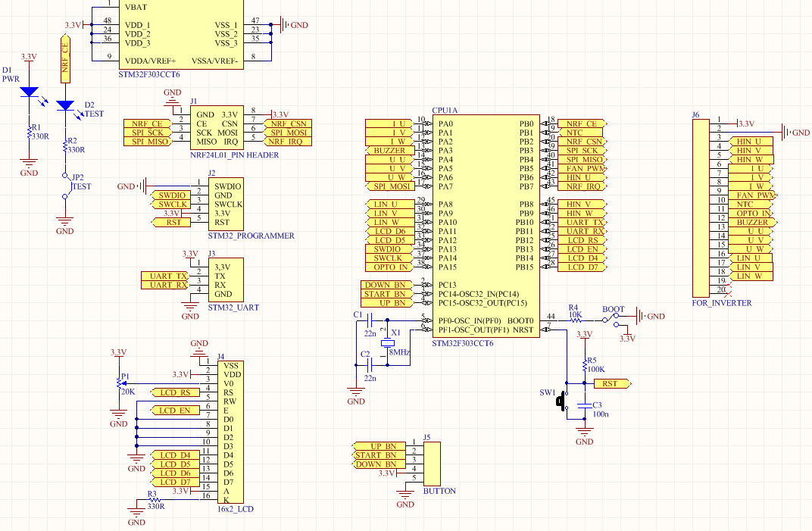This screenshot has height=531, width=812.
Task: Select the OPTO_IN port at J6 pin 11
Action: pos(752,213)
